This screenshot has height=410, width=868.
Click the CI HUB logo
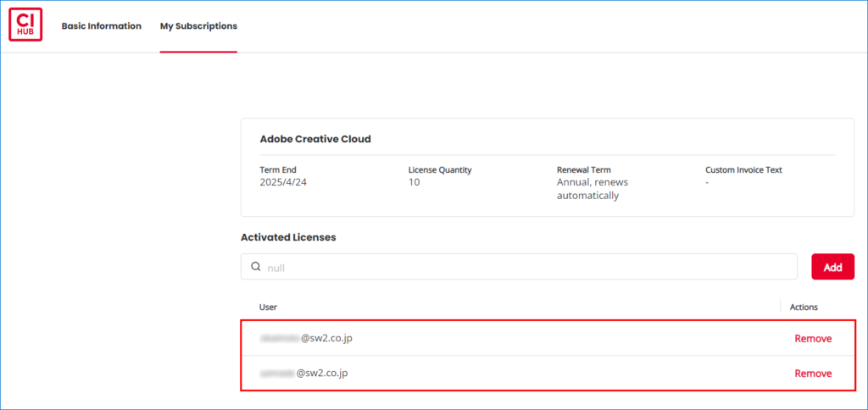pos(25,25)
